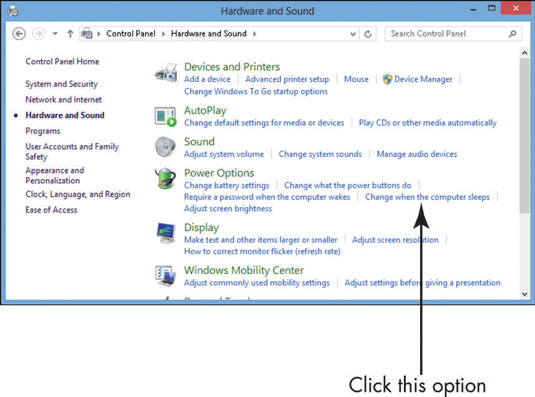Click the Forward navigation arrow
Viewport: 535px width, 397px height.
click(38, 34)
